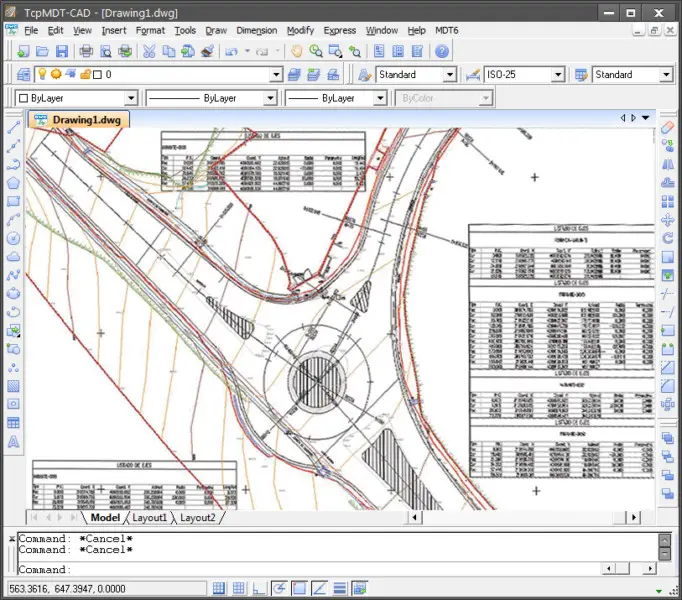The width and height of the screenshot is (682, 600).
Task: Open the Dimension menu
Action: 257,30
